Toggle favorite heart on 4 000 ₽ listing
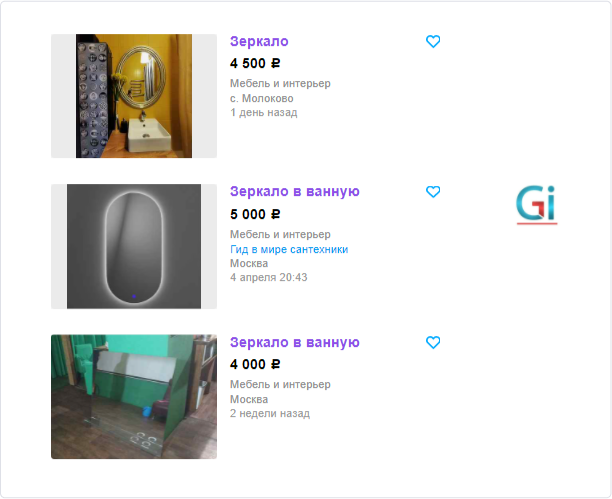This screenshot has height=499, width=612. (433, 342)
